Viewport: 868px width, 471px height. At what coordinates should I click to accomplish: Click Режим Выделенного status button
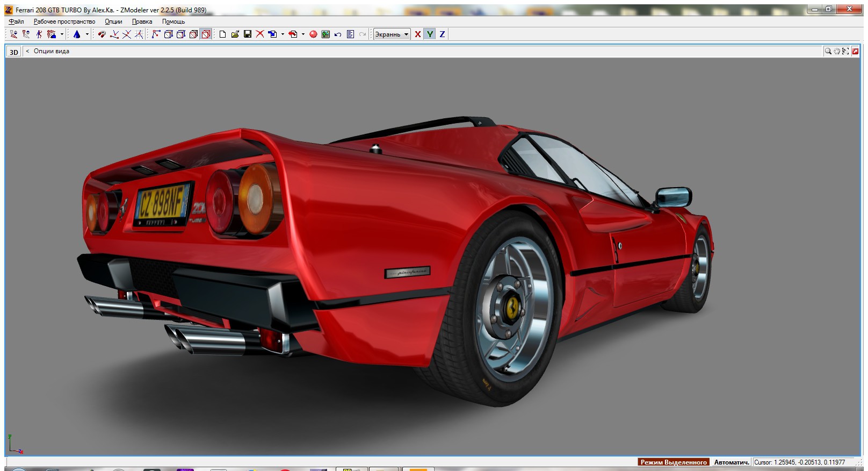click(x=674, y=462)
